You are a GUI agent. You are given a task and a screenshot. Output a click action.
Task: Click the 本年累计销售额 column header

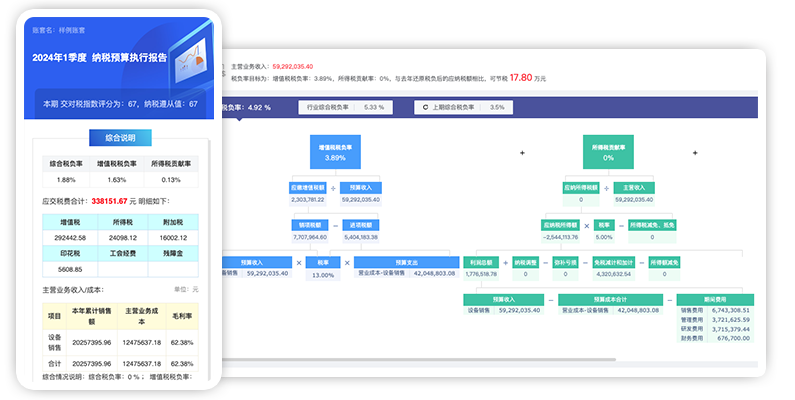point(92,316)
